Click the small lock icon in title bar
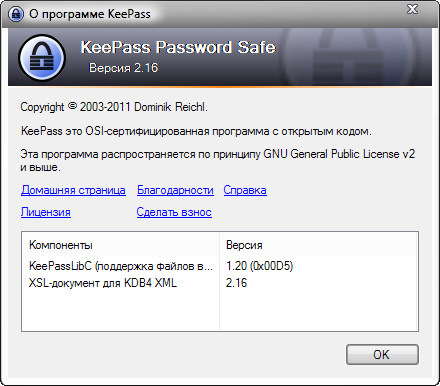The image size is (440, 386). pyautogui.click(x=16, y=14)
